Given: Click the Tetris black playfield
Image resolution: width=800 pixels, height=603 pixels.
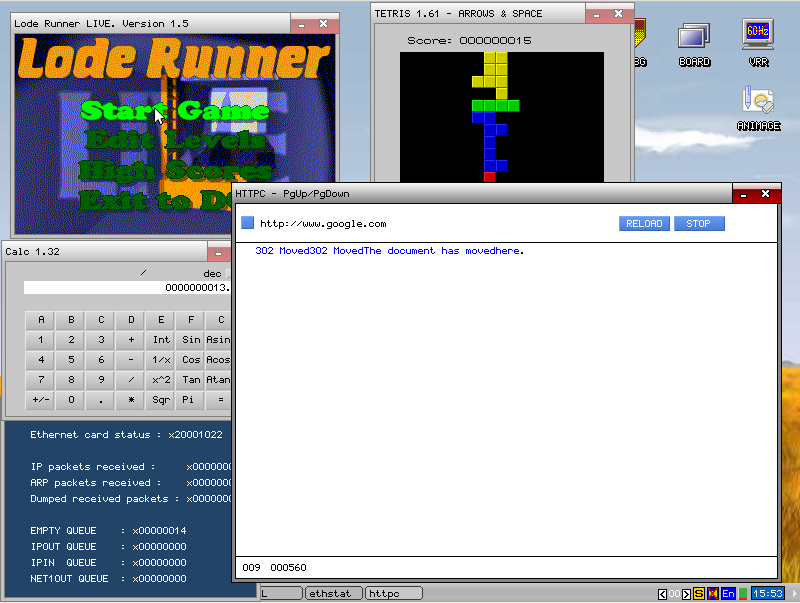Looking at the screenshot, I should [502, 117].
